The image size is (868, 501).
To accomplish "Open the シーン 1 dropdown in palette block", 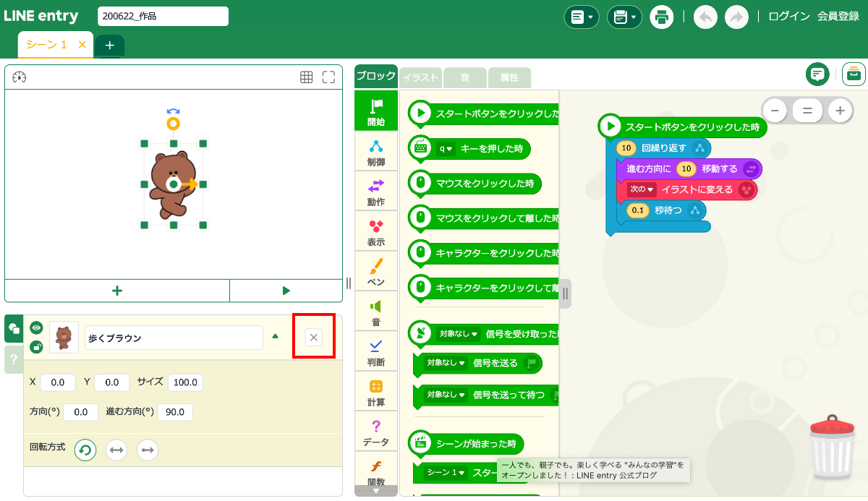I will tap(446, 473).
